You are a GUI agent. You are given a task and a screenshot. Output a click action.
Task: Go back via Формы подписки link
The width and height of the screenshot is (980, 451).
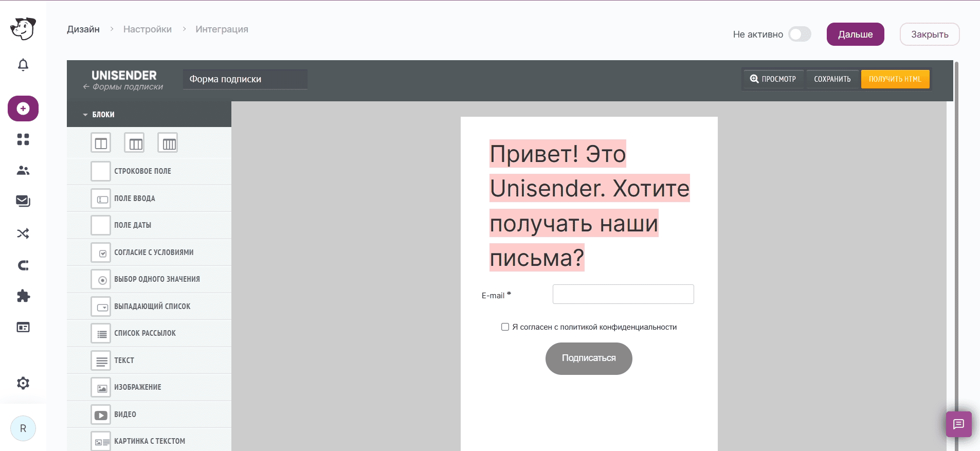pyautogui.click(x=123, y=87)
